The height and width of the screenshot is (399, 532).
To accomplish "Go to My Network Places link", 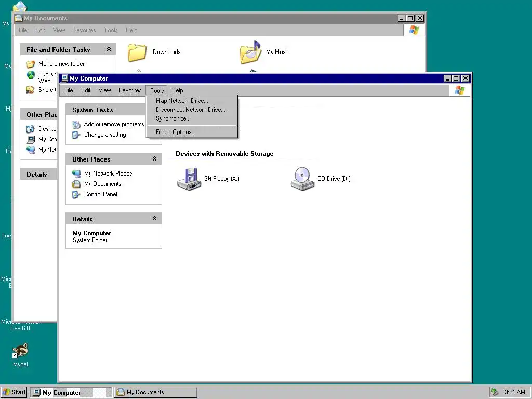I will click(x=108, y=174).
